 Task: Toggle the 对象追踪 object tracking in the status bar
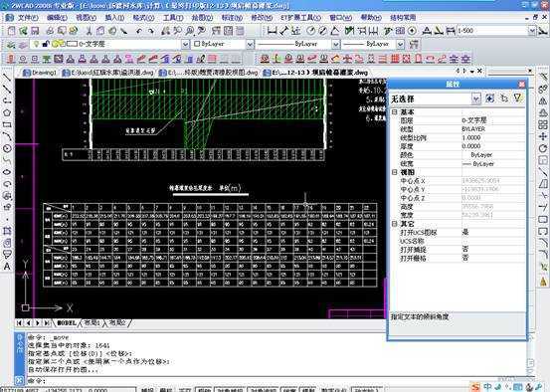point(263,390)
